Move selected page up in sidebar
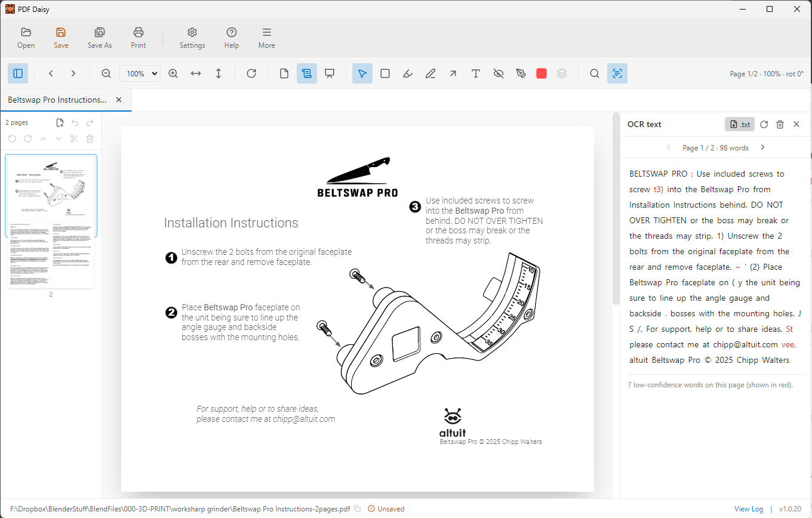 click(x=43, y=139)
